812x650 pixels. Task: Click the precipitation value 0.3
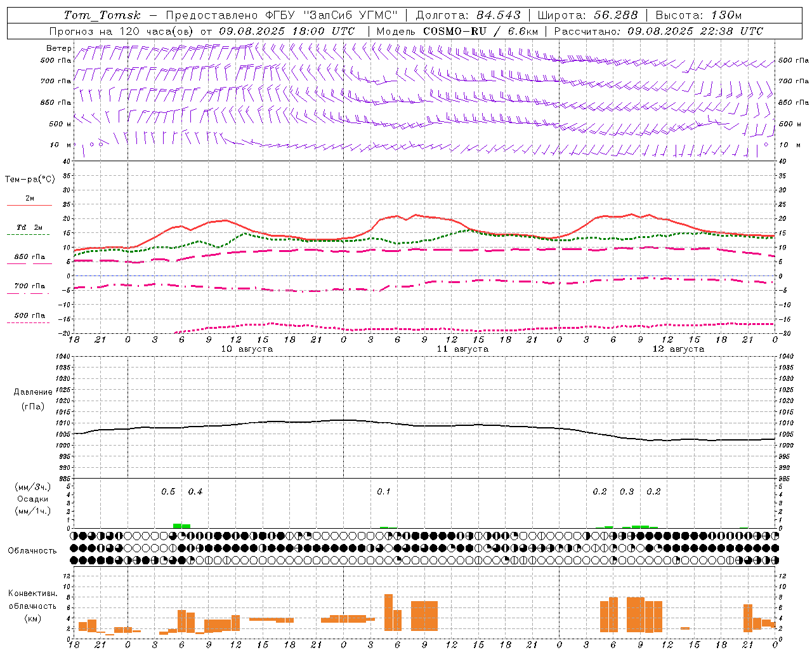627,492
